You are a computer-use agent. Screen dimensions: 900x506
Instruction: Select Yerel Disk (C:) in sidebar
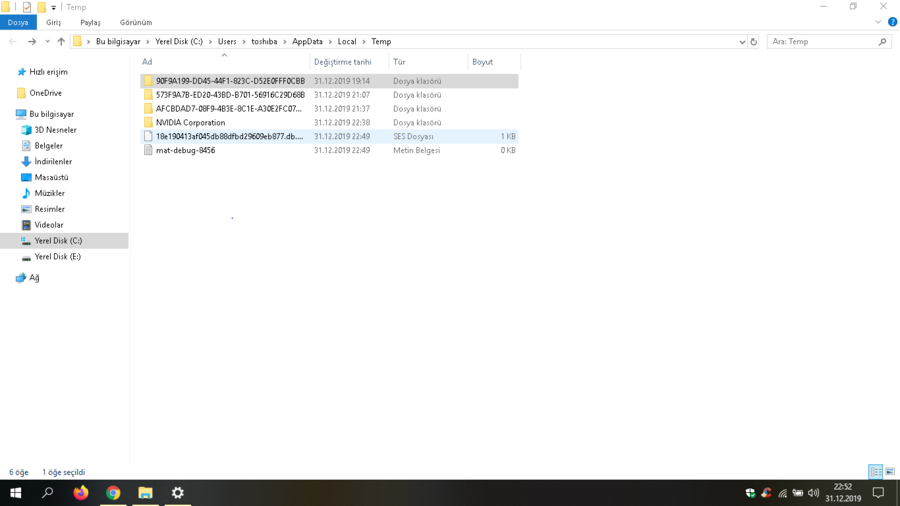click(64, 240)
